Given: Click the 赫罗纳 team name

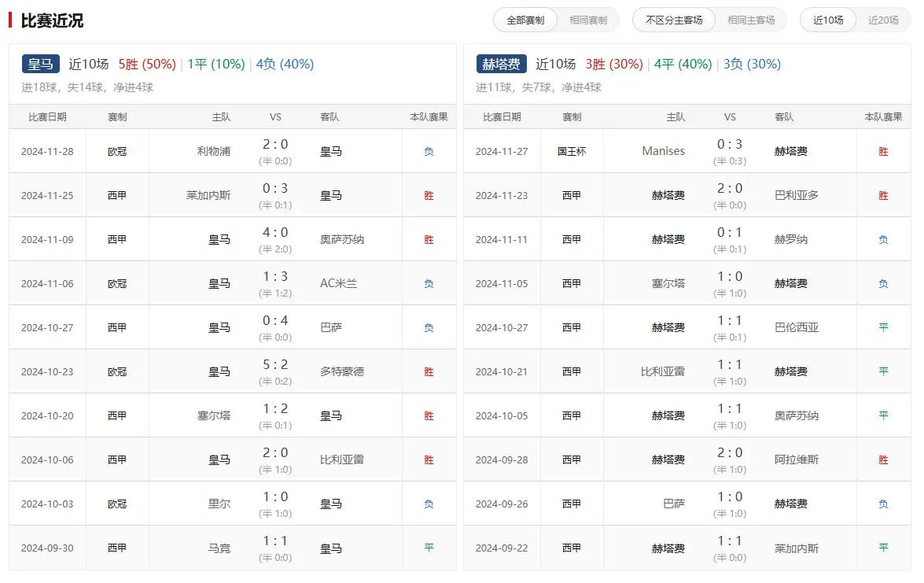Looking at the screenshot, I should click(791, 239).
